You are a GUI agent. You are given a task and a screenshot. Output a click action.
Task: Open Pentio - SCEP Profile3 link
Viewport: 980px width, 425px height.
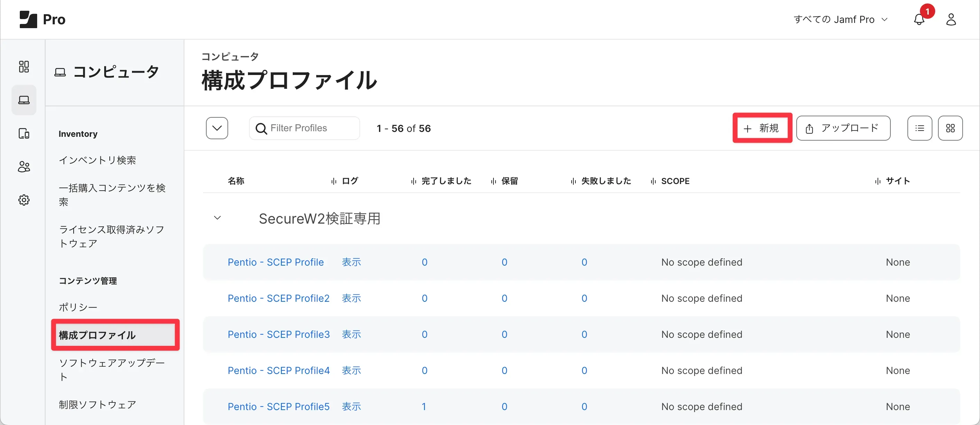[279, 334]
